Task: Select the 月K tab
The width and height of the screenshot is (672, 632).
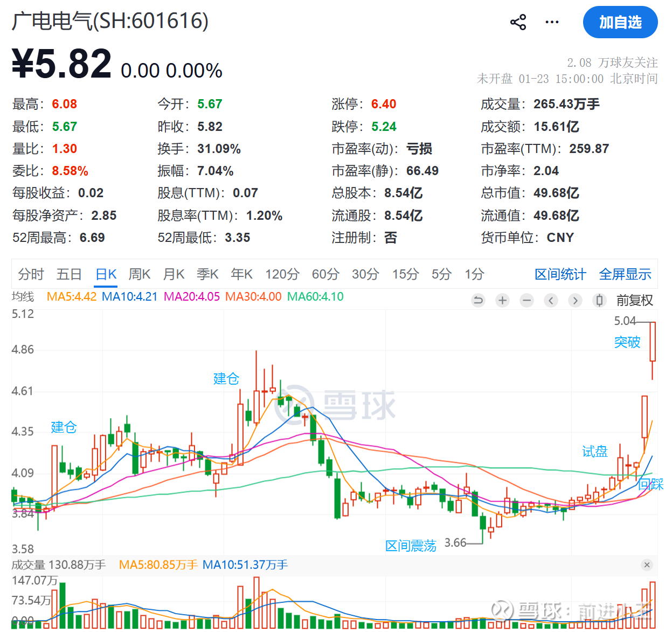Action: 174,274
